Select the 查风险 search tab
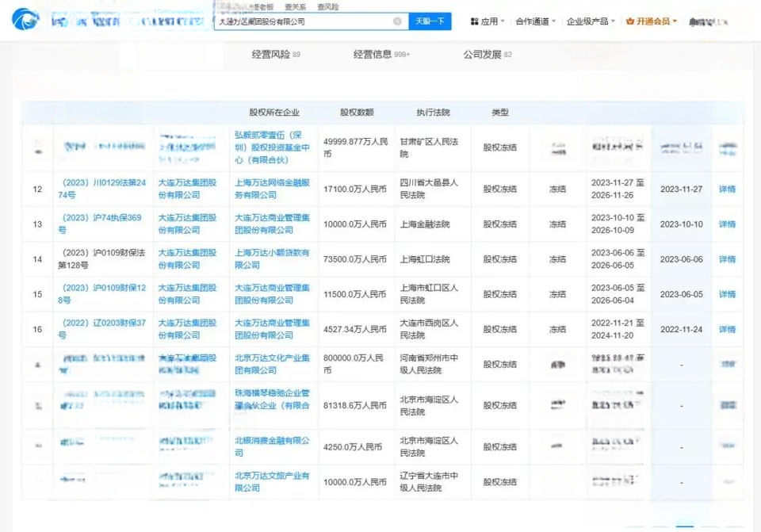This screenshot has width=761, height=532. (328, 7)
